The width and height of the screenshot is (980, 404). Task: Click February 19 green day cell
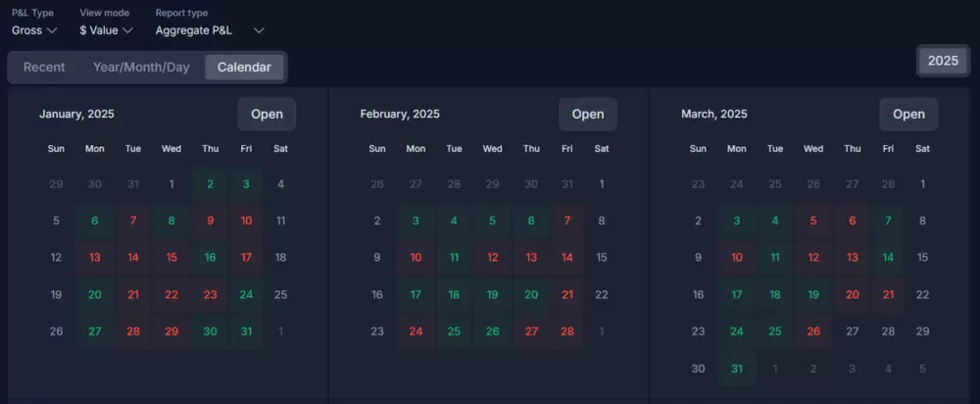[492, 294]
